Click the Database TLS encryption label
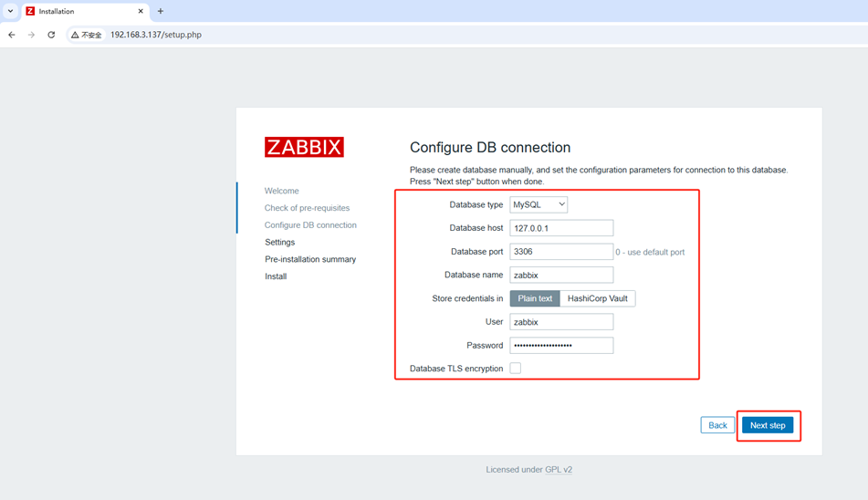Image resolution: width=868 pixels, height=500 pixels. (456, 369)
